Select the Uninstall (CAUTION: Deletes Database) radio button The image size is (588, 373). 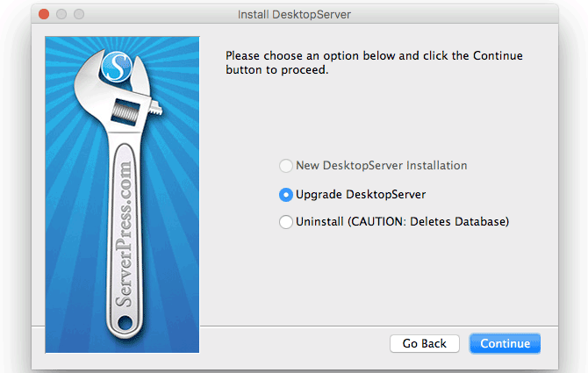pyautogui.click(x=286, y=221)
